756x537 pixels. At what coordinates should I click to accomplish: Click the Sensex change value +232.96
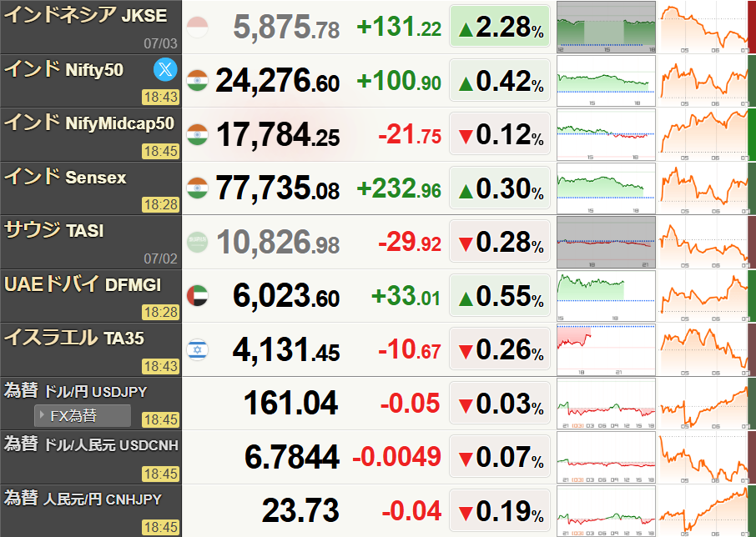(399, 188)
